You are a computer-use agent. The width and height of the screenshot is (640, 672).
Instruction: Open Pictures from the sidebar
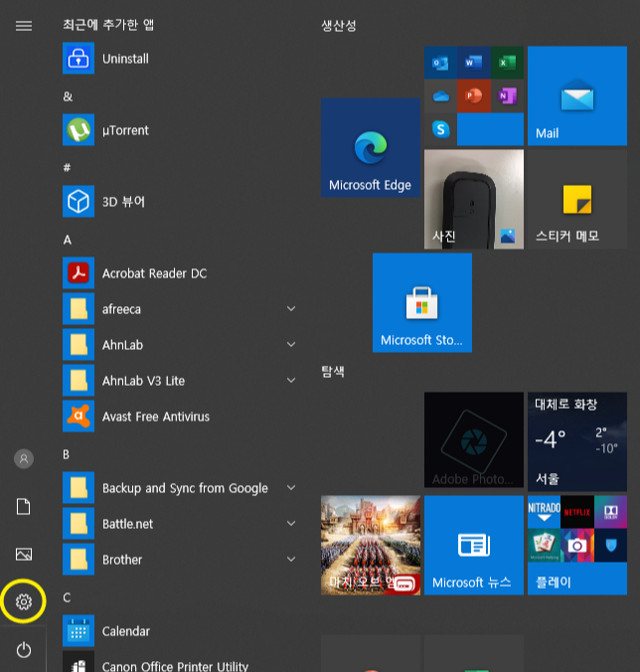pos(24,554)
